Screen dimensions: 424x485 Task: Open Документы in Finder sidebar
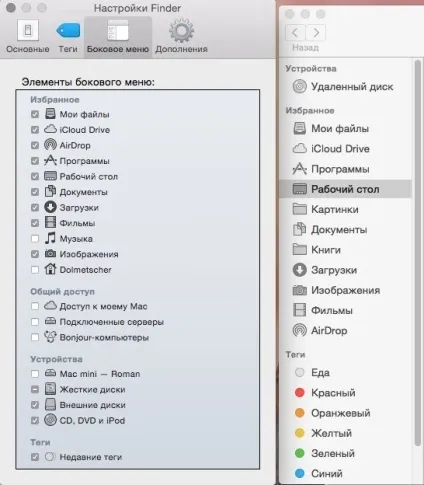click(x=345, y=230)
